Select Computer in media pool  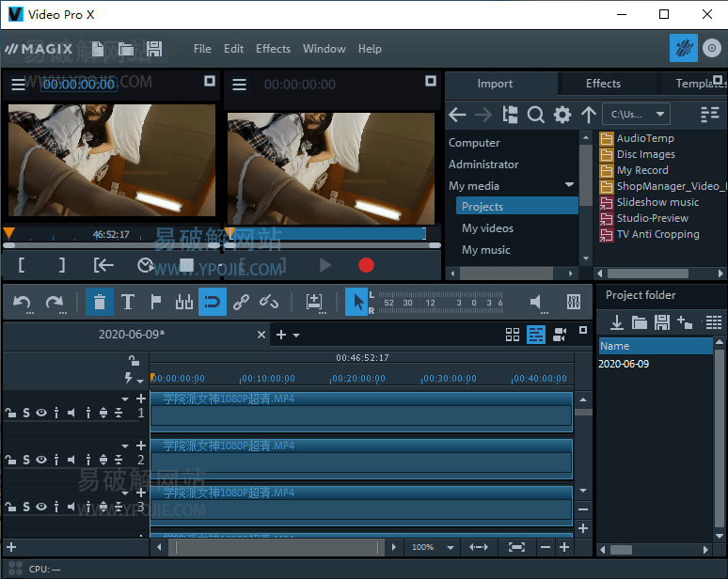coord(474,143)
